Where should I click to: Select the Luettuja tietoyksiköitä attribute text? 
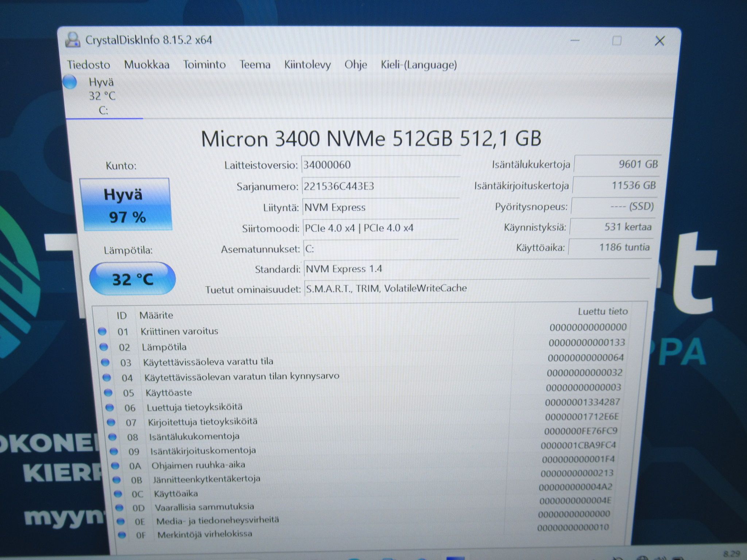(194, 407)
